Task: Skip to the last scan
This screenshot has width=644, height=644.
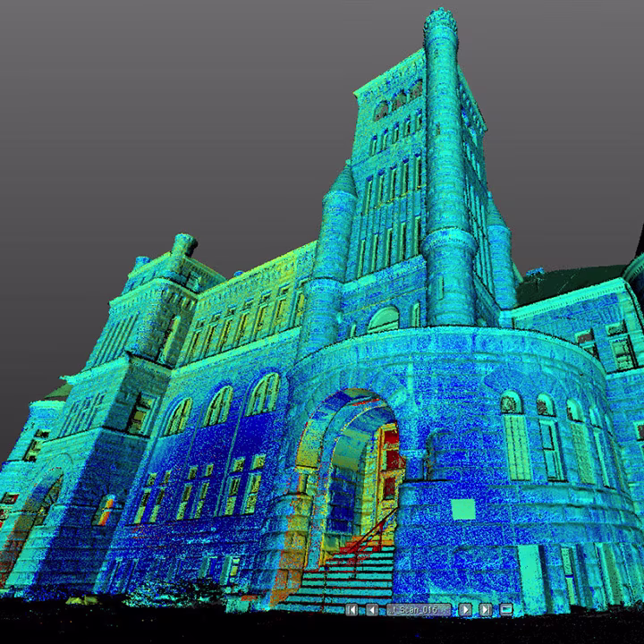Action: [x=486, y=609]
